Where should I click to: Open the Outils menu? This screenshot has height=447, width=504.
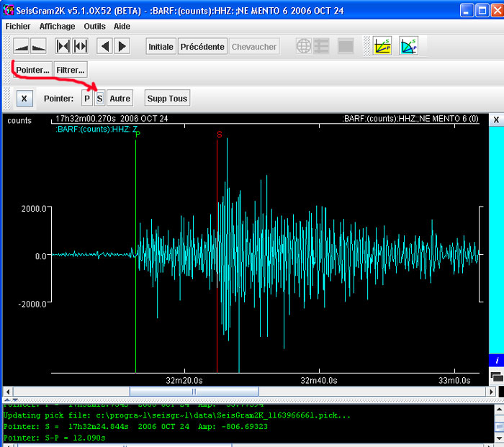point(94,26)
